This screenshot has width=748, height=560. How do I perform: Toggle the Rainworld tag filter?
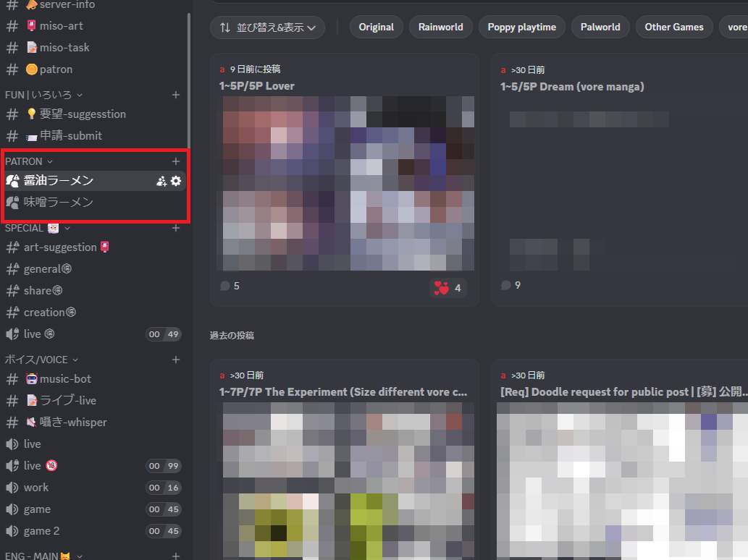[440, 27]
